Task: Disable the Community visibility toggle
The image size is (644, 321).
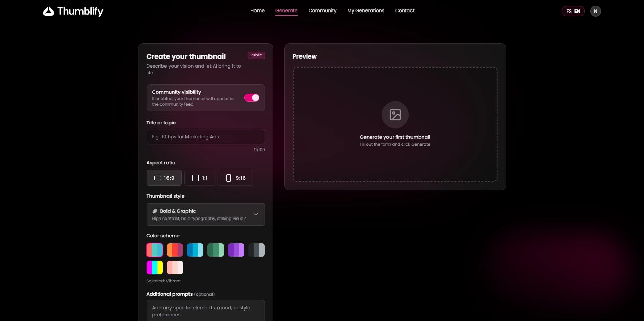Action: click(x=251, y=98)
